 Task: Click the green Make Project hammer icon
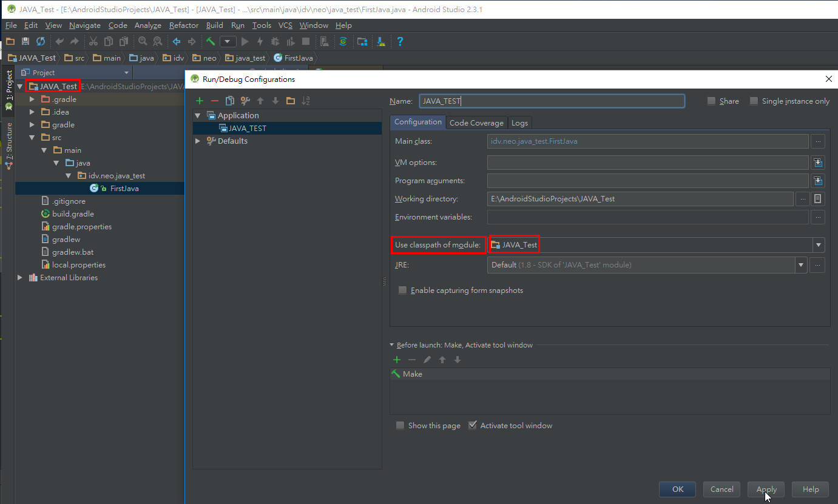coord(211,41)
